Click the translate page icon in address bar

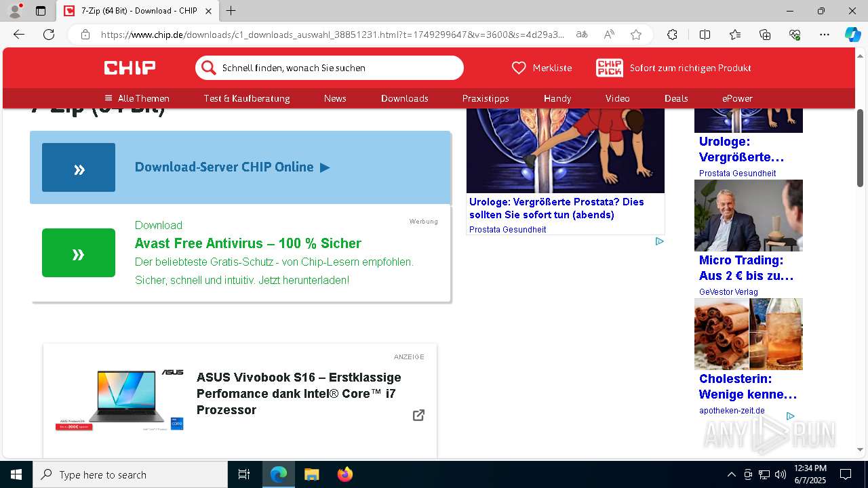[582, 35]
